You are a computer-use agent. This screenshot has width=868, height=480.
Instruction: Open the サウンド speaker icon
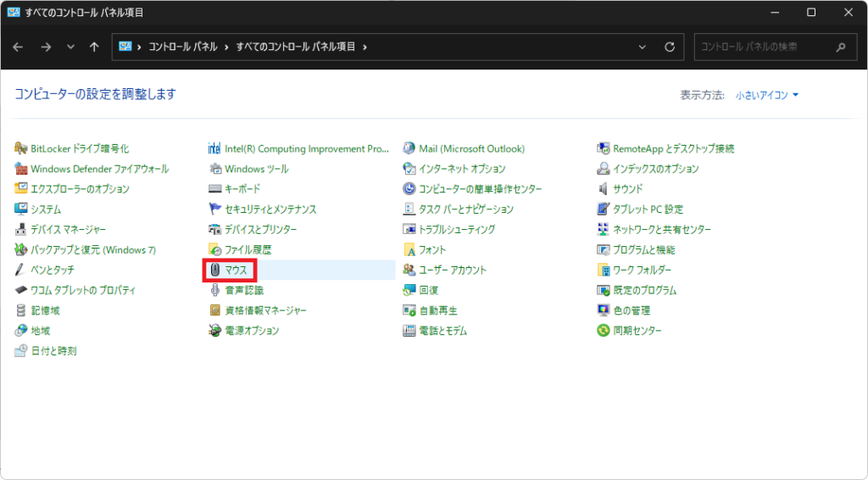[x=604, y=189]
